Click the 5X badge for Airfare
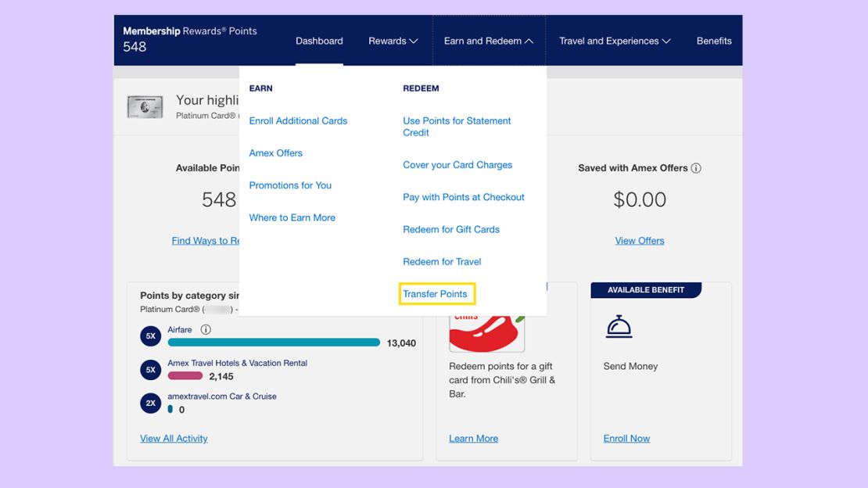 pos(151,336)
